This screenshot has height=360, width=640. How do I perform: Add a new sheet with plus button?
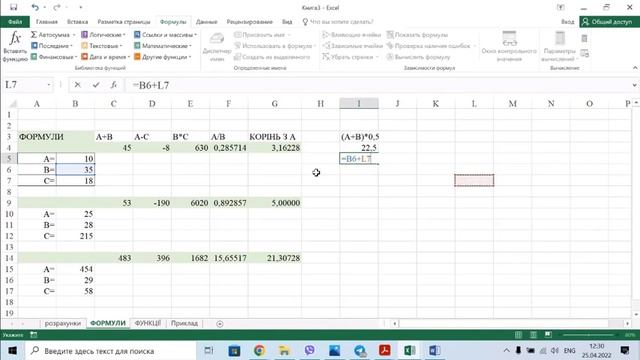(220, 324)
